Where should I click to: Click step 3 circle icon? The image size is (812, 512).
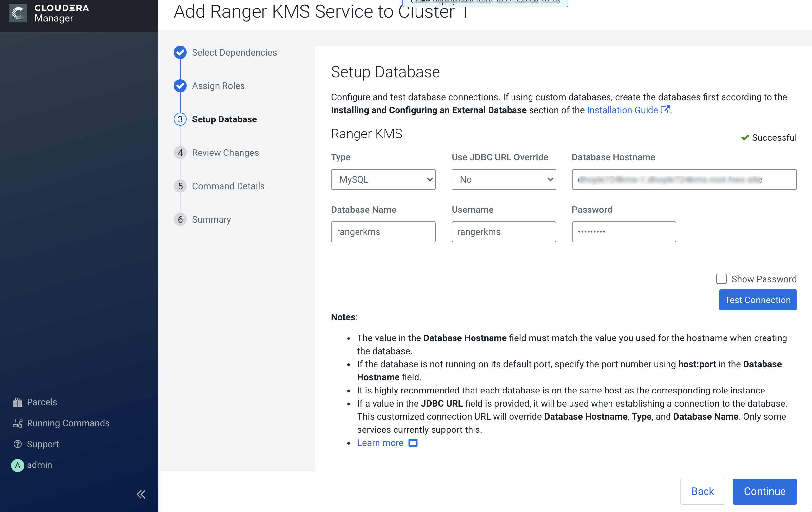(180, 119)
